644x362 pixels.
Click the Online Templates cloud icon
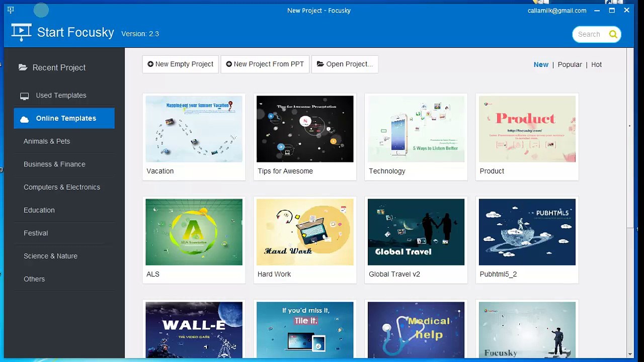pyautogui.click(x=24, y=119)
